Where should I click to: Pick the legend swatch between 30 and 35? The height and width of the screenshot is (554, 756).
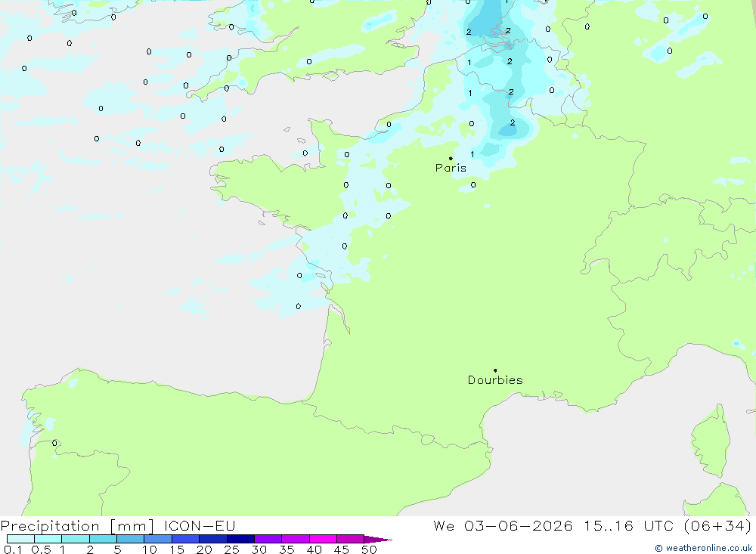click(x=268, y=539)
